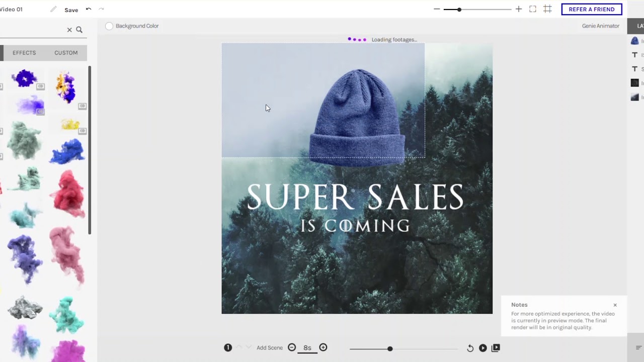Select the first text layer T icon
The width and height of the screenshot is (644, 362).
point(635,55)
